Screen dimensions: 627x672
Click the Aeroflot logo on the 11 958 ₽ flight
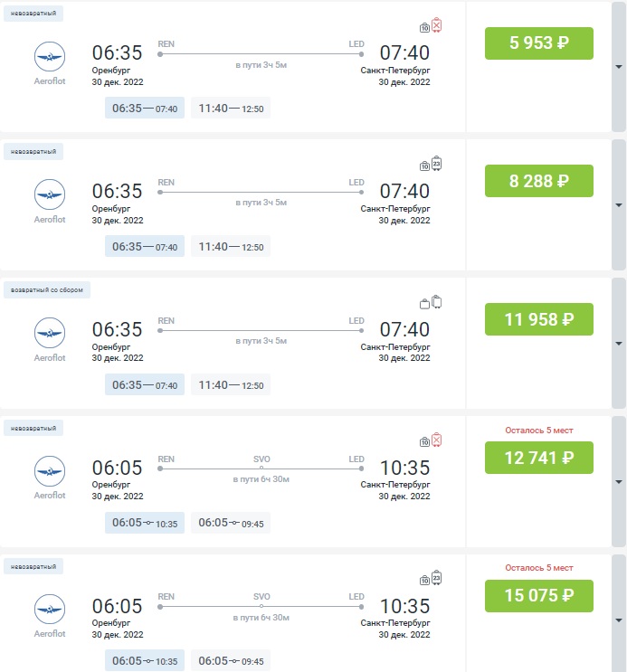click(x=50, y=335)
